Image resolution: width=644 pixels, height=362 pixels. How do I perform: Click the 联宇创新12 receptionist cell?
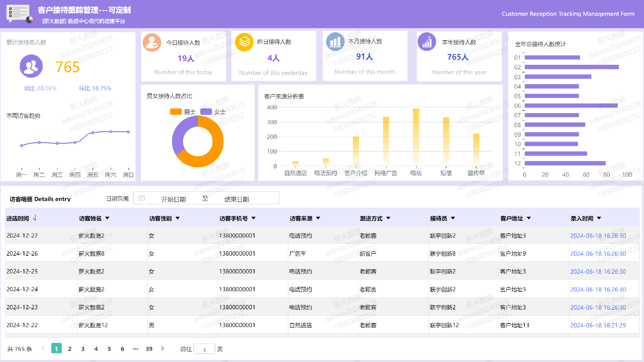(444, 325)
